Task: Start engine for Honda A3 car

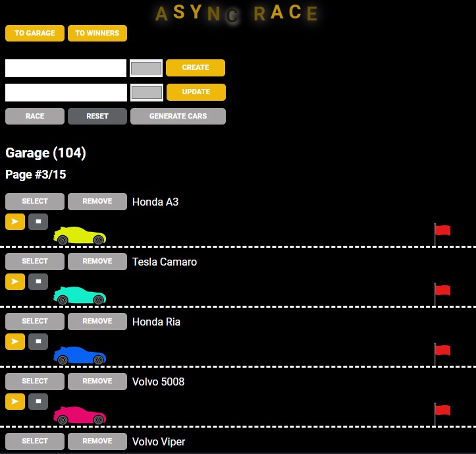Action: coord(15,221)
